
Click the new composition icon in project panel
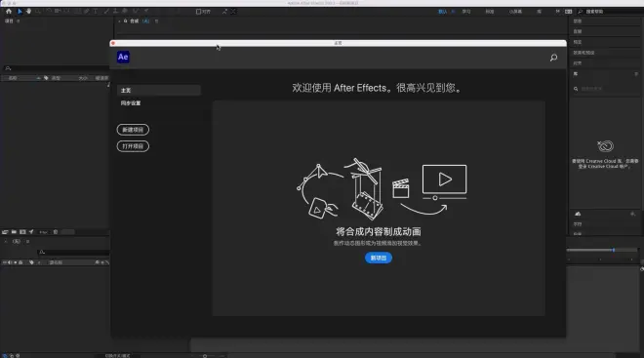(x=22, y=232)
